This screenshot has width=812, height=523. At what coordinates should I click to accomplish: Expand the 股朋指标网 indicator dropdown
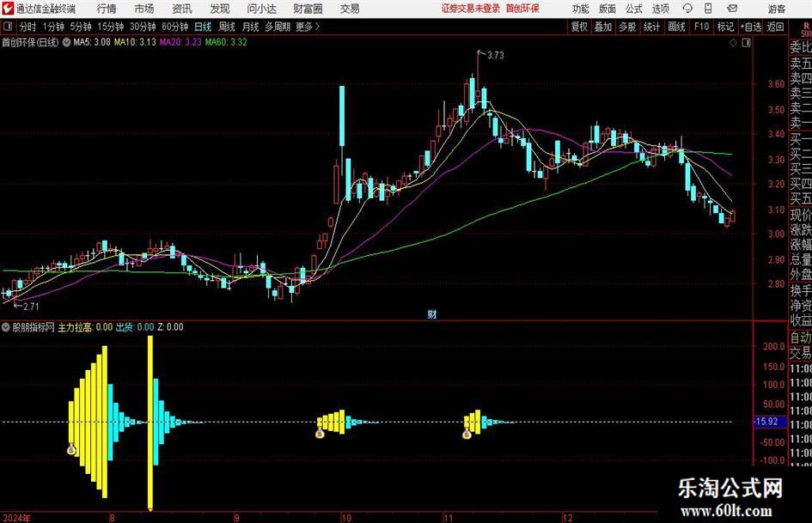(x=6, y=327)
